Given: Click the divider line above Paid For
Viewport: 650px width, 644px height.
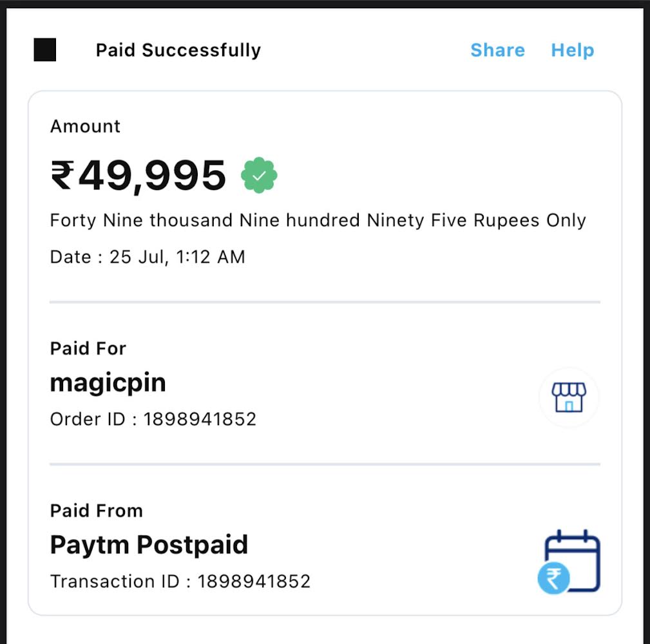Looking at the screenshot, I should click(325, 301).
